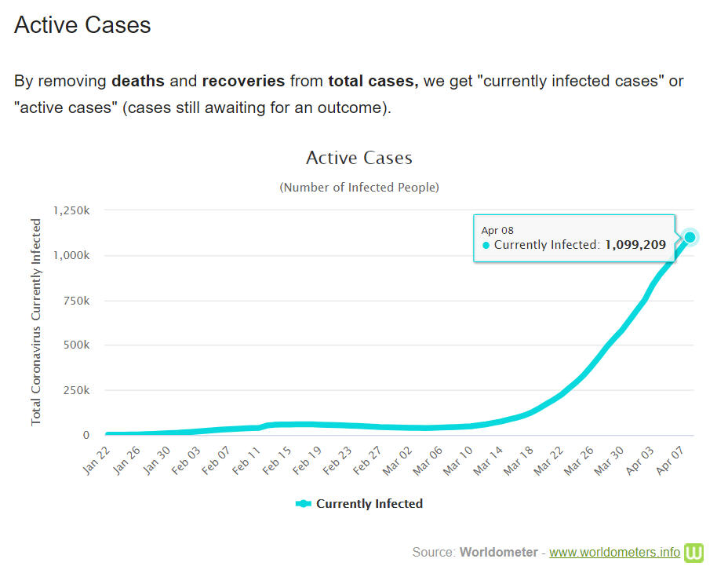Click the Currently Infected 1,099,209 tooltip value
728x577 pixels.
(x=635, y=245)
